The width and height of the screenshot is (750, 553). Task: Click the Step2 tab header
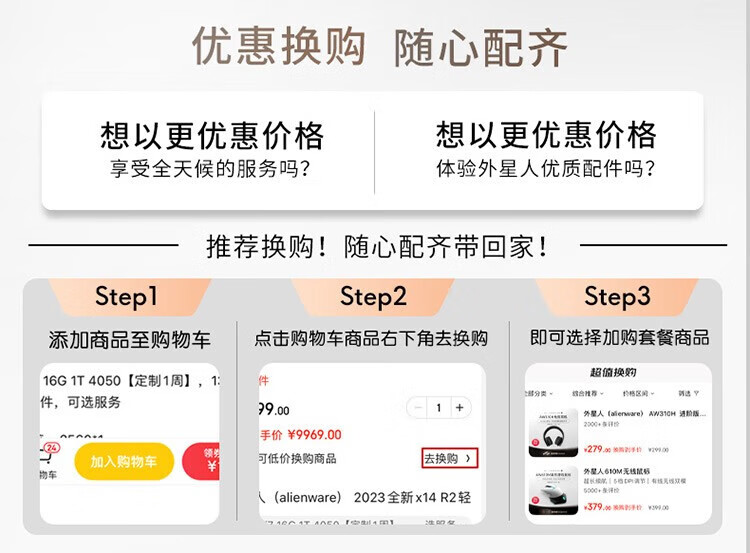373,296
